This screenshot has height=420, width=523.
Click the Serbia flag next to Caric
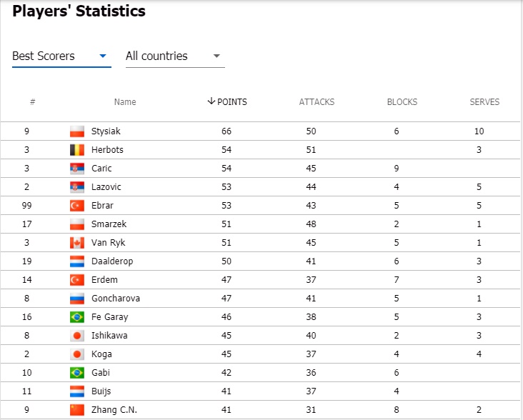[77, 169]
